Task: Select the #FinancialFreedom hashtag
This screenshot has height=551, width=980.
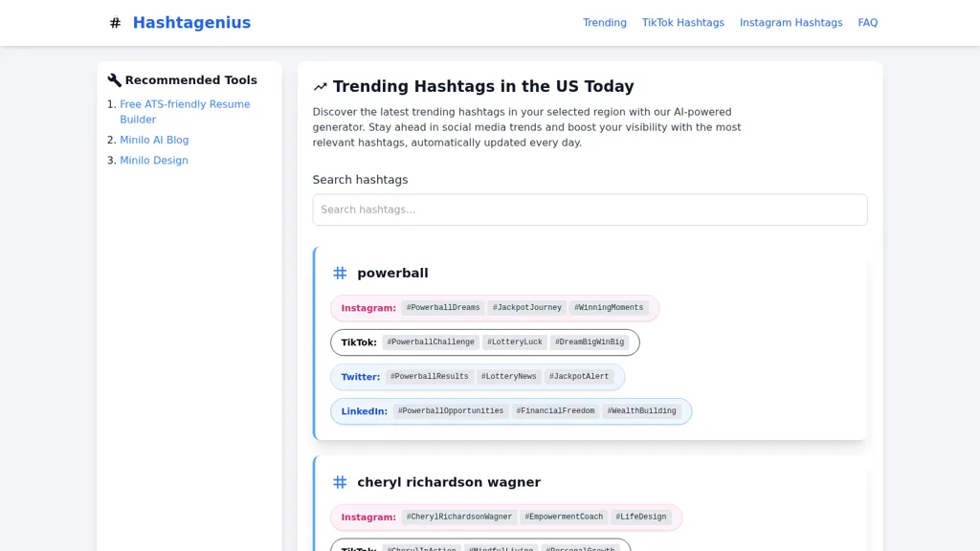Action: [556, 411]
